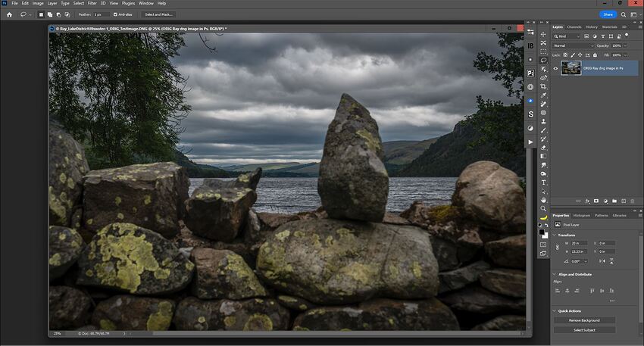Open the Filter menu
The image size is (644, 346).
[x=92, y=3]
